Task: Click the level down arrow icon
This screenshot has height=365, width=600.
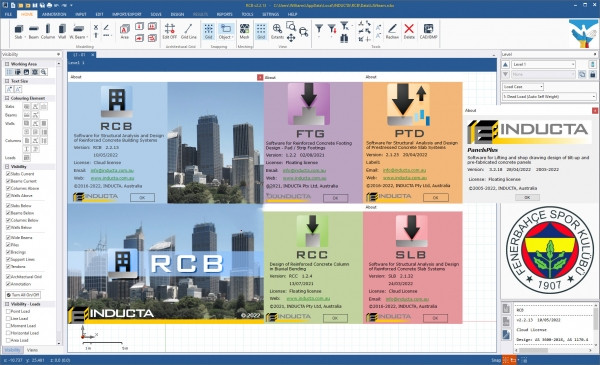Action: tap(505, 74)
